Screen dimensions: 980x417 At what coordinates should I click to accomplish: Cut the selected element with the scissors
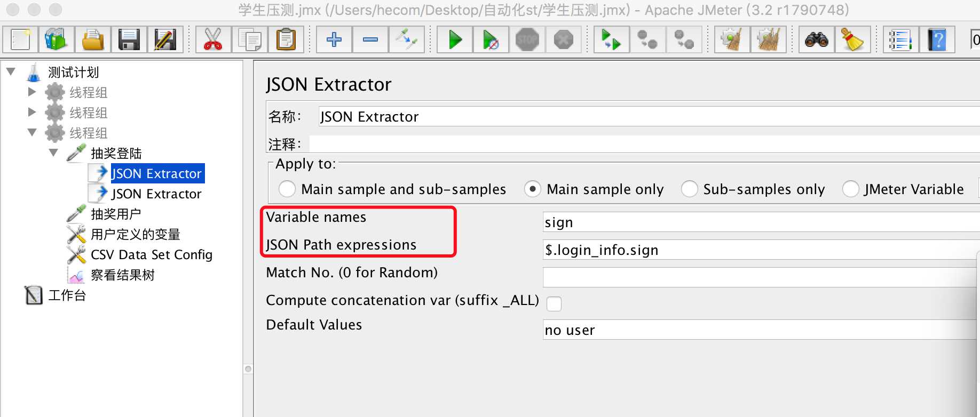213,39
